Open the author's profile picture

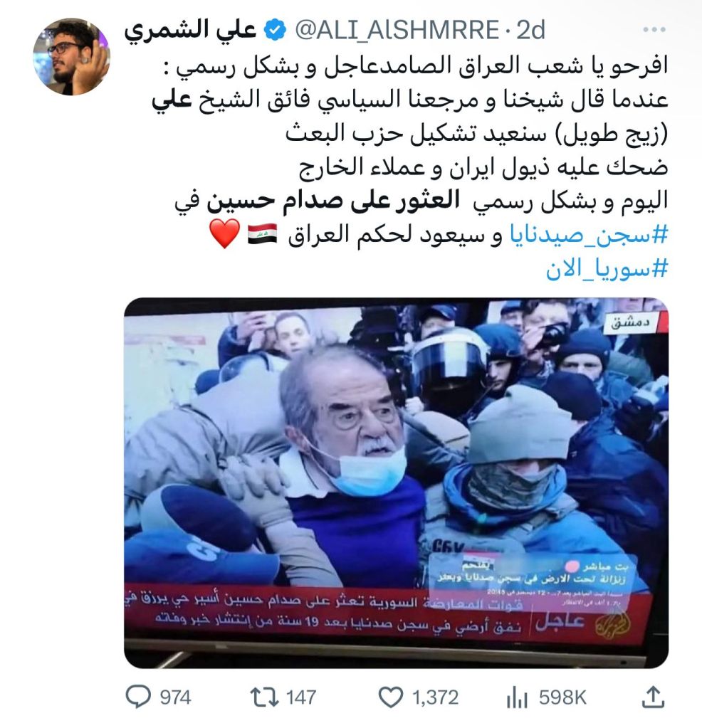click(x=71, y=57)
